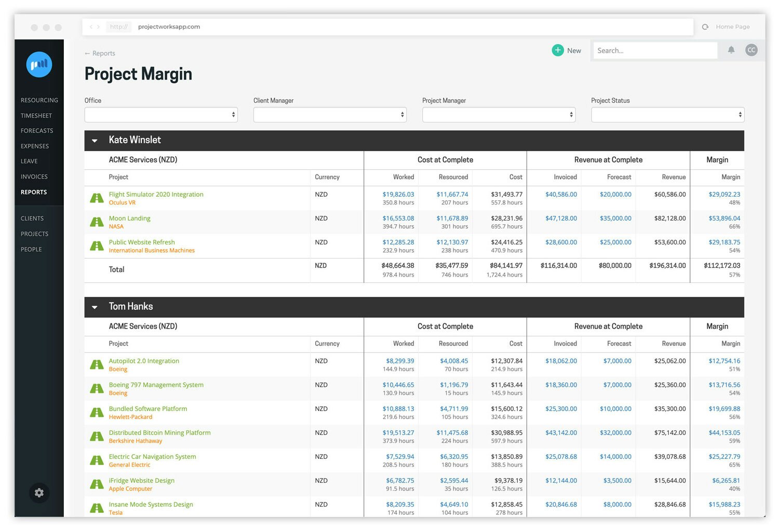Select Reports in sidebar
The width and height of the screenshot is (779, 532).
coord(34,192)
